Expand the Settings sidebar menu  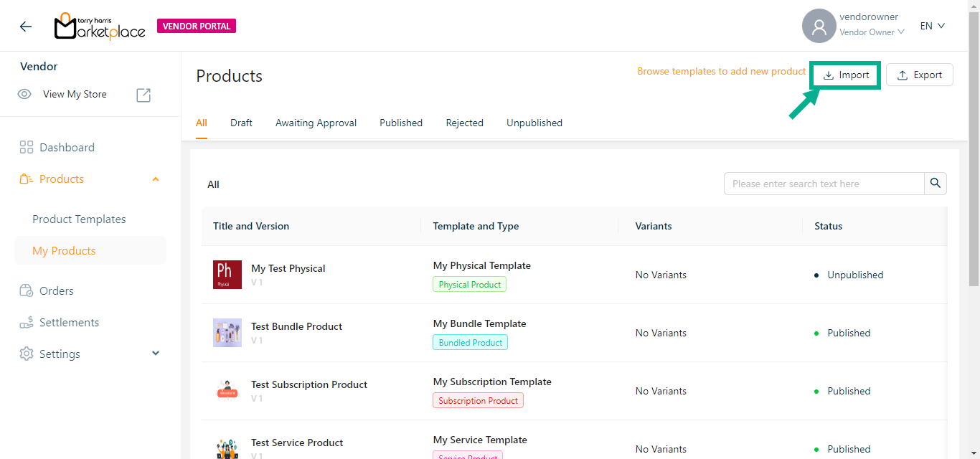click(156, 354)
